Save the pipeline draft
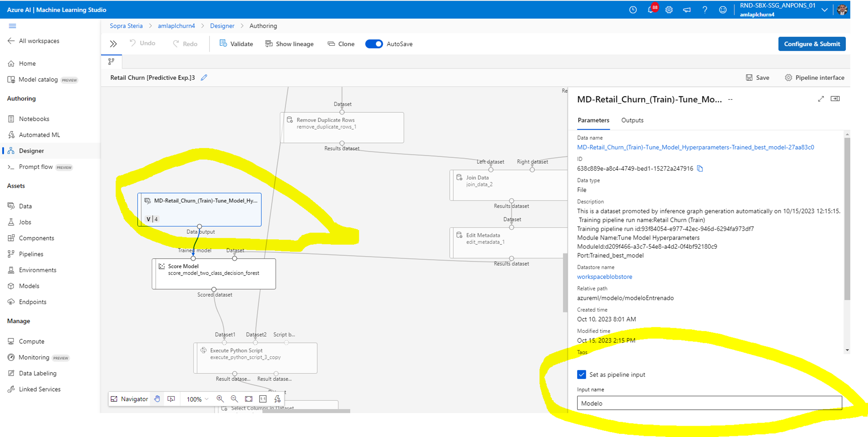868x437 pixels. pyautogui.click(x=757, y=78)
